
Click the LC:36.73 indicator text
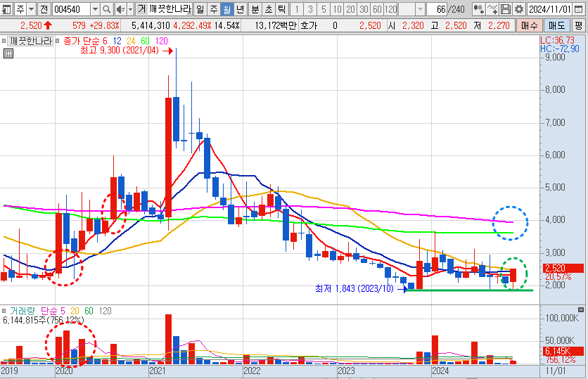557,41
